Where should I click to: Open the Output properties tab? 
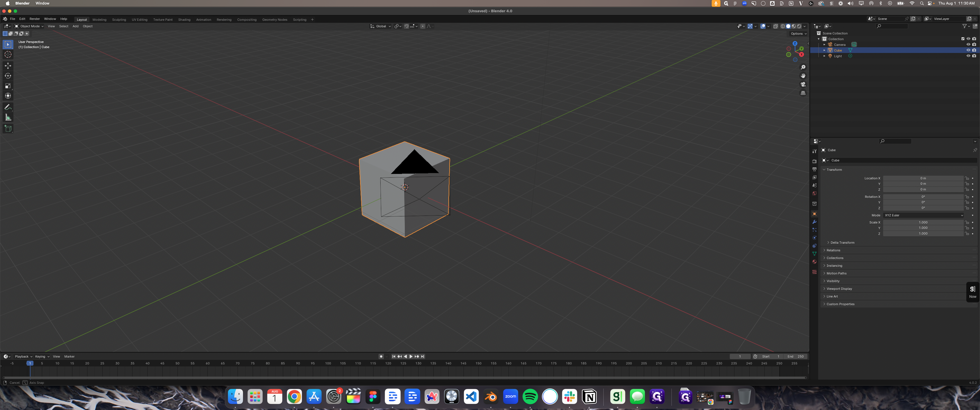coord(814,169)
